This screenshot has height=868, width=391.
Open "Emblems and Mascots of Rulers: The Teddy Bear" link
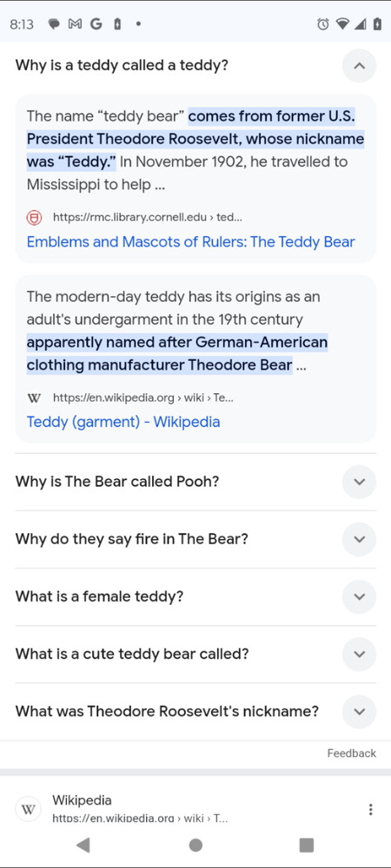click(190, 242)
